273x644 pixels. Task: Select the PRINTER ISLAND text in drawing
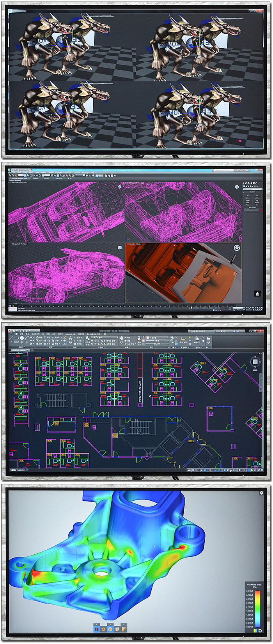[x=140, y=391]
